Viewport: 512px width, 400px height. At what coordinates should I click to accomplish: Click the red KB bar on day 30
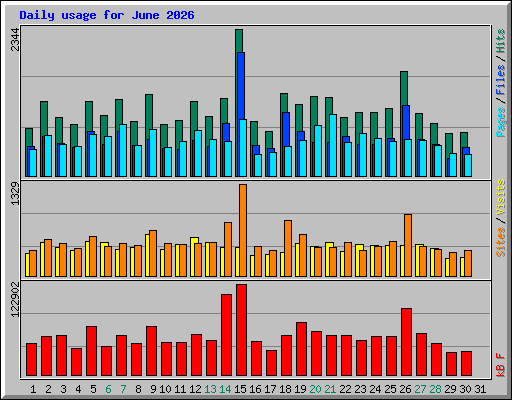click(466, 363)
